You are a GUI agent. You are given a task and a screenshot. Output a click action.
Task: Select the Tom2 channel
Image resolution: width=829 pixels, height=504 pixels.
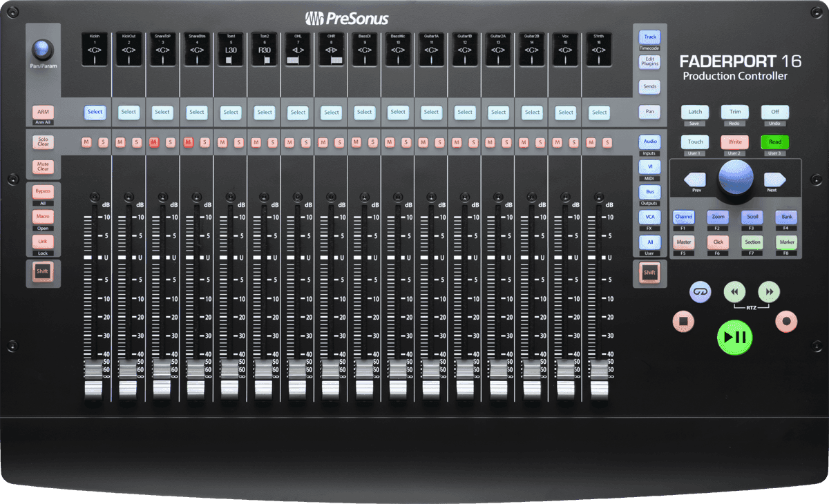coord(264,112)
